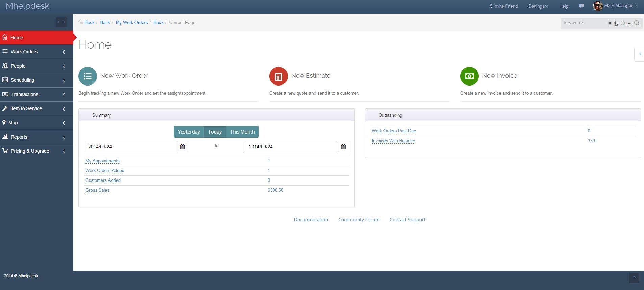Switch summary to Yesterday
This screenshot has height=290, width=644.
pos(189,132)
